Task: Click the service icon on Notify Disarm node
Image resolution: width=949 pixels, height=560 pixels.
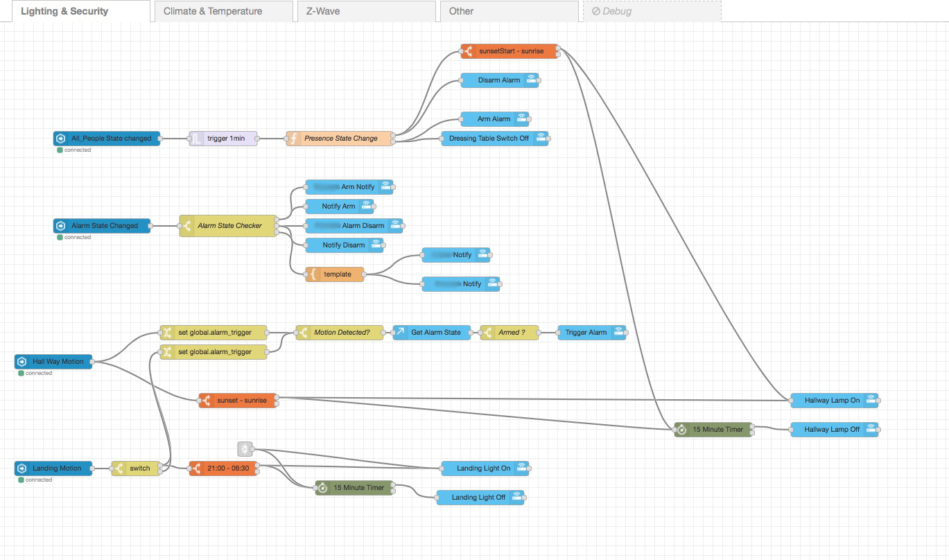Action: pos(376,245)
